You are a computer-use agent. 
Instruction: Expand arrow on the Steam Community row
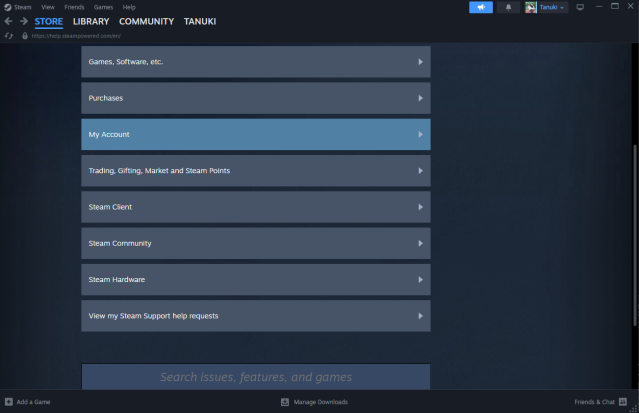pos(421,243)
